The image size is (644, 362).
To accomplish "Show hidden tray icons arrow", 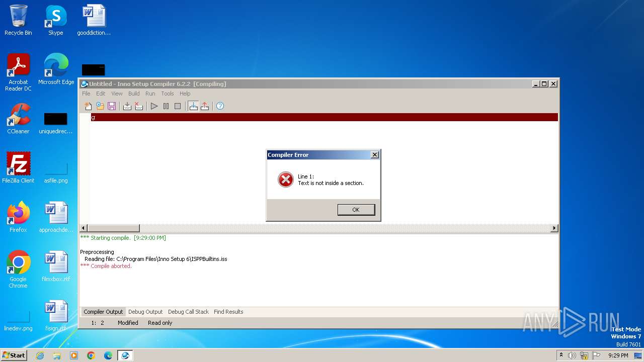I will pos(561,355).
